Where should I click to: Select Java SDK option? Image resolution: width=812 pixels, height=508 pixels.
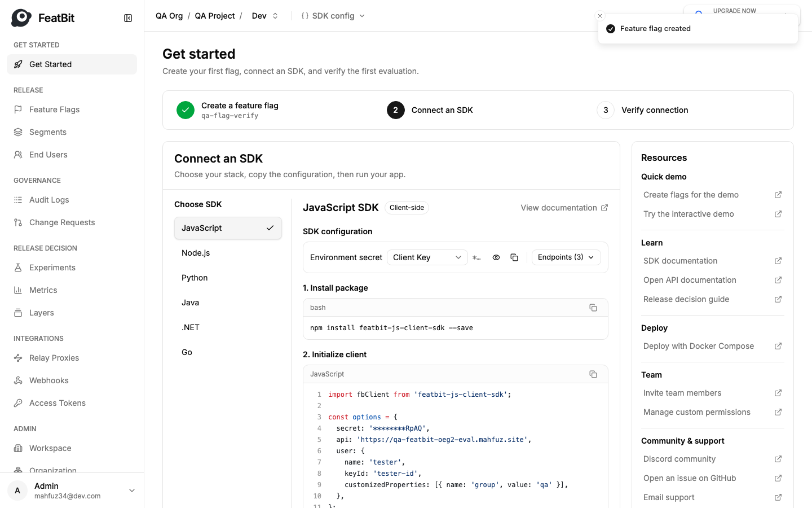click(228, 303)
